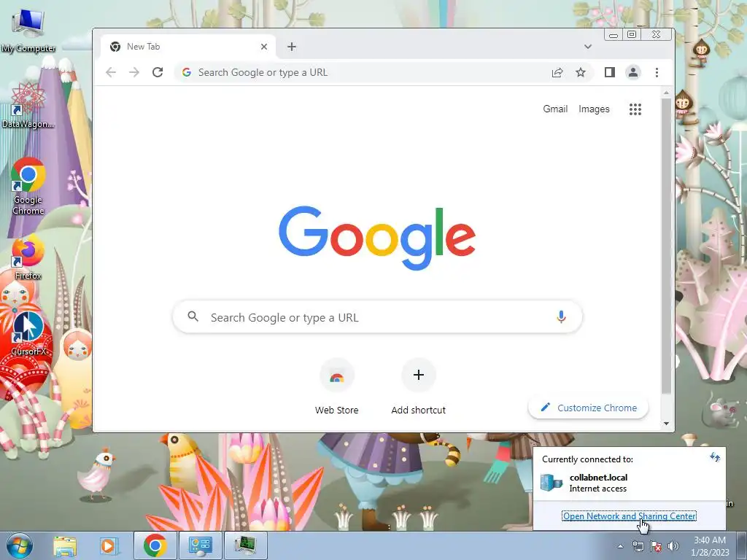Switch to Chrome taskbar button
747x560 pixels.
155,545
